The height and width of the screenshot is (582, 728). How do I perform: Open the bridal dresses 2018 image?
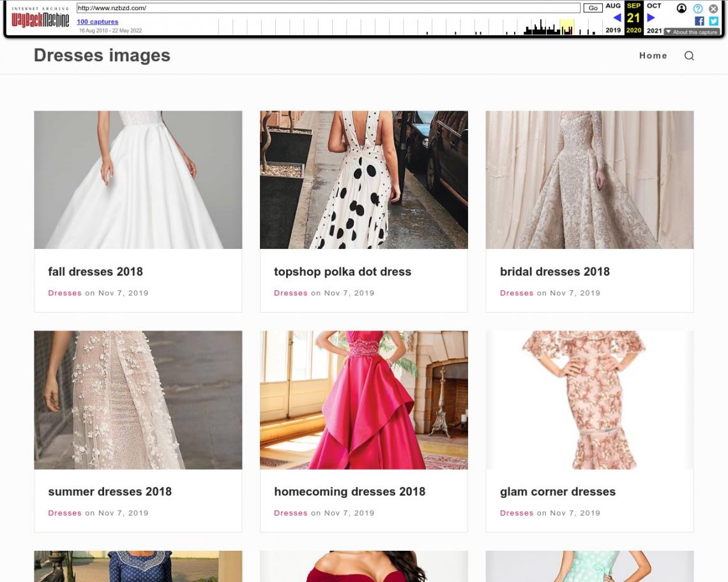589,179
